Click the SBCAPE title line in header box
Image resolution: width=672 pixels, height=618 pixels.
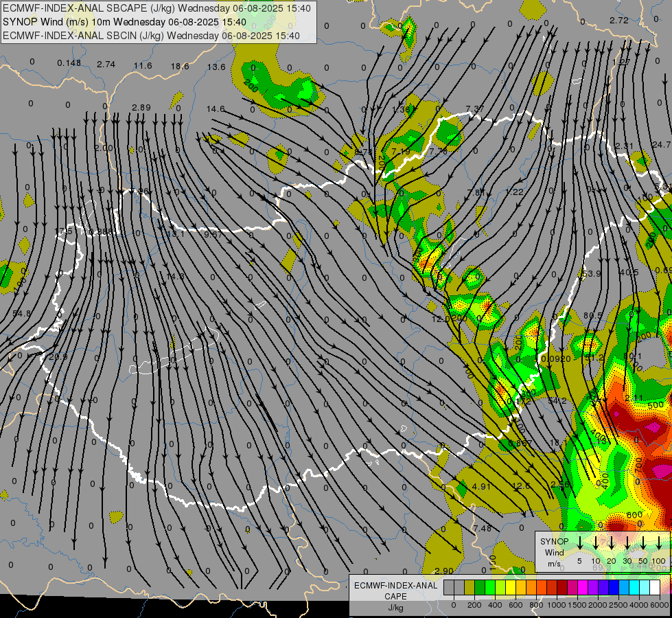tap(157, 8)
